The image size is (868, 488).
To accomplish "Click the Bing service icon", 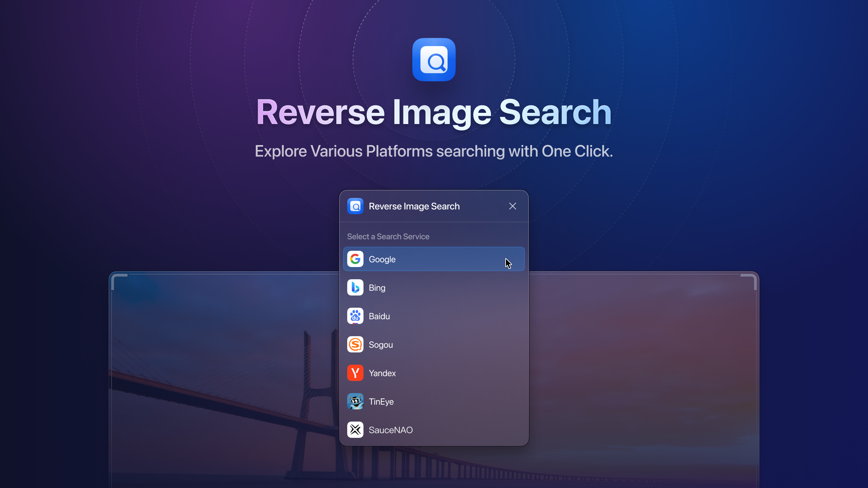I will click(355, 287).
